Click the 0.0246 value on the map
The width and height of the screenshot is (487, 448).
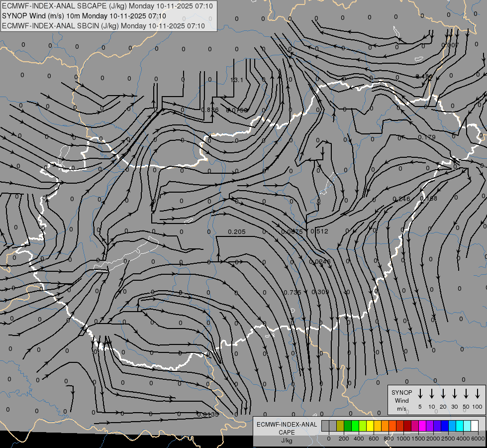pyautogui.click(x=320, y=262)
